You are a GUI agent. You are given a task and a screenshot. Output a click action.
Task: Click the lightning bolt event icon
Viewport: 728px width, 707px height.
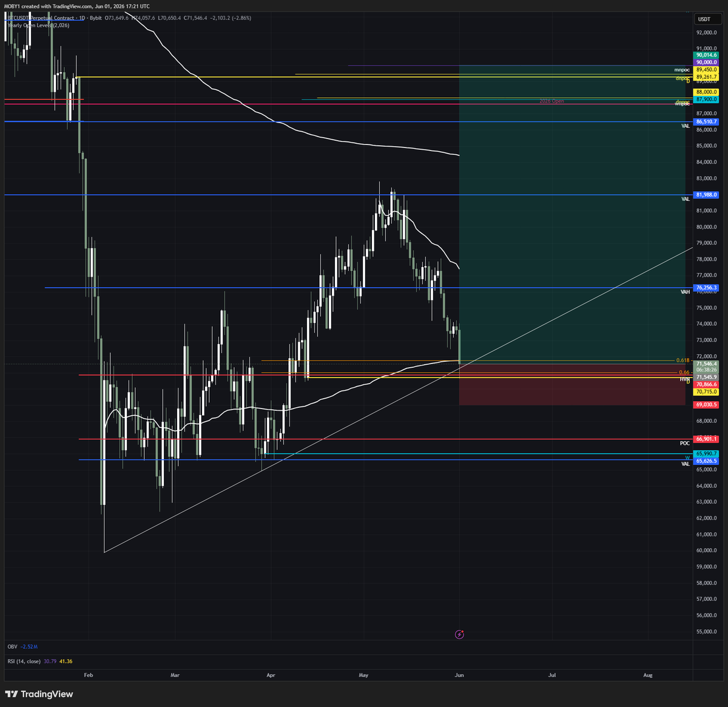(459, 634)
